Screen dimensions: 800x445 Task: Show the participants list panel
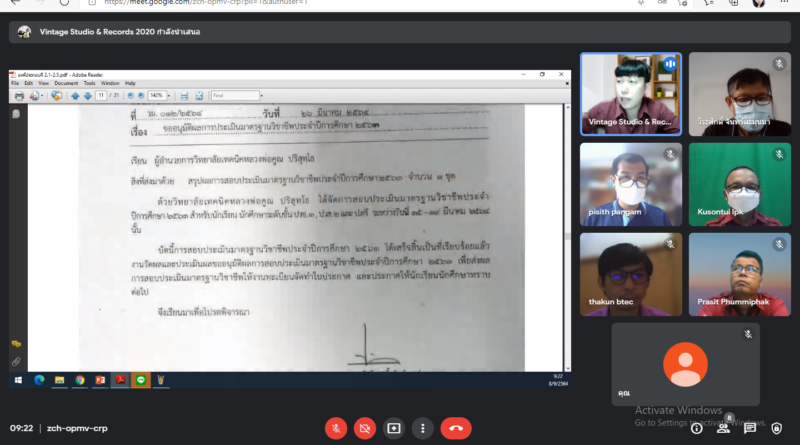[721, 428]
